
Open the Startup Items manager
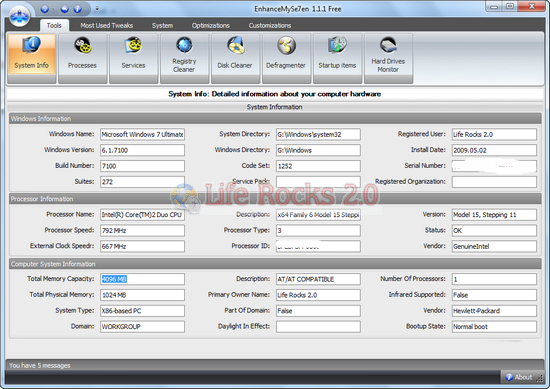[x=337, y=59]
